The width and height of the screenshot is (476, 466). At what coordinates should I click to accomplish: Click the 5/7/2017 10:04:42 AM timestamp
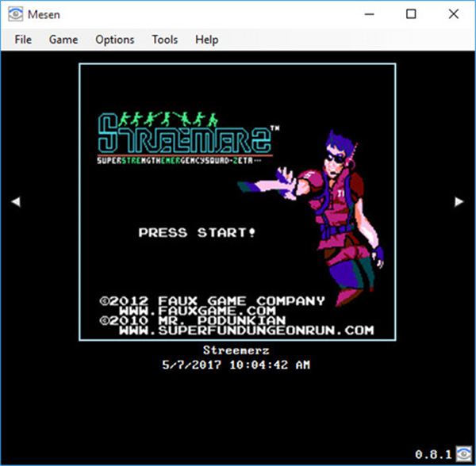236,365
